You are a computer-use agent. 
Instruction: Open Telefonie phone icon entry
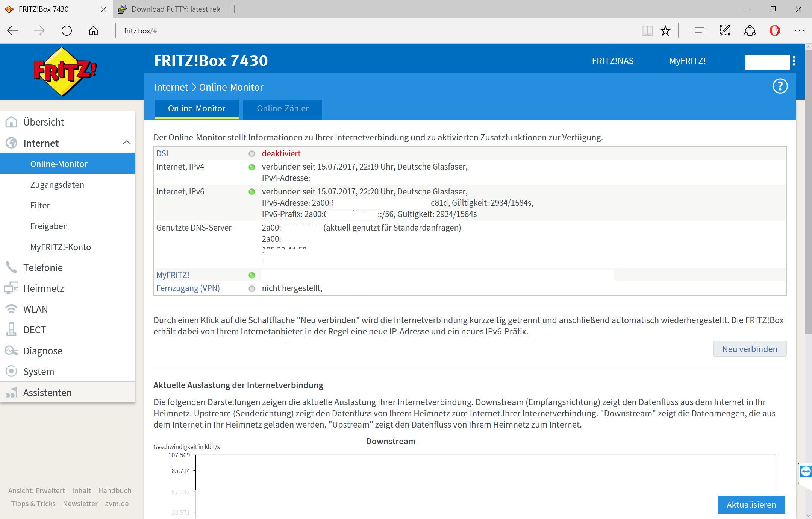(11, 268)
